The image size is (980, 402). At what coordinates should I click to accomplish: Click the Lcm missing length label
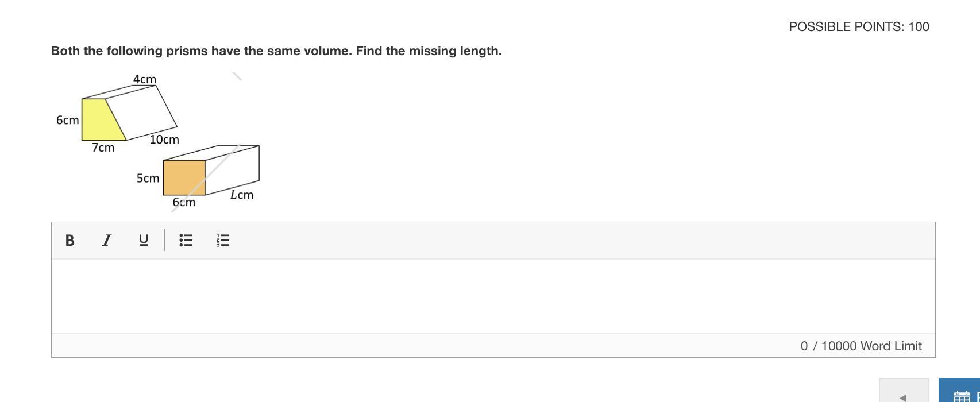pos(242,195)
